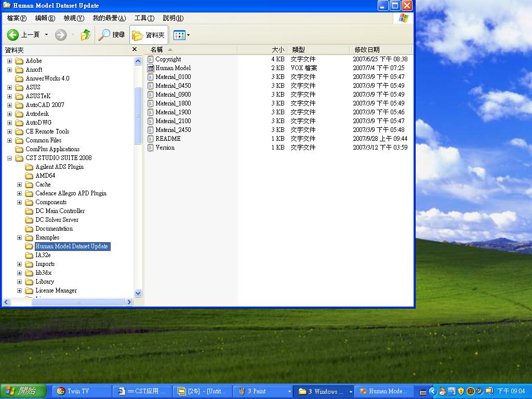The height and width of the screenshot is (399, 532).
Task: Select the ComPlus Applications tree folder
Action: [52, 149]
